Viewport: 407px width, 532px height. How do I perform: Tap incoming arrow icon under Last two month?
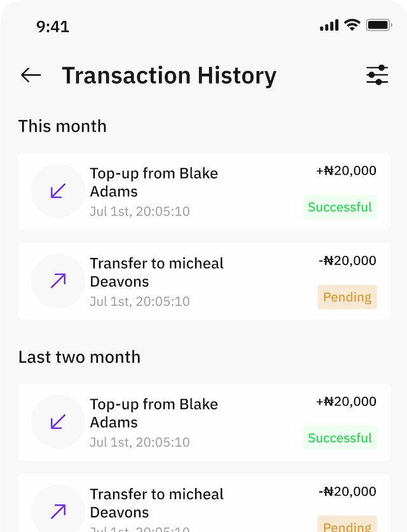[58, 422]
